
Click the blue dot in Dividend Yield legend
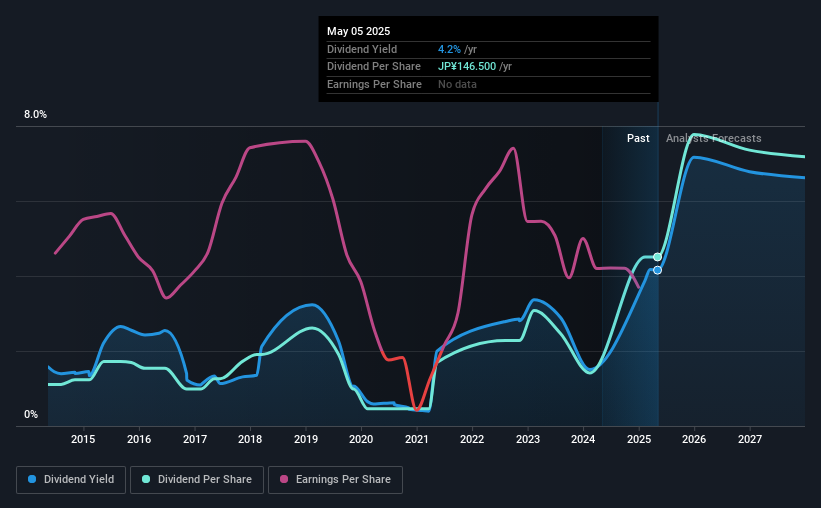pyautogui.click(x=32, y=479)
